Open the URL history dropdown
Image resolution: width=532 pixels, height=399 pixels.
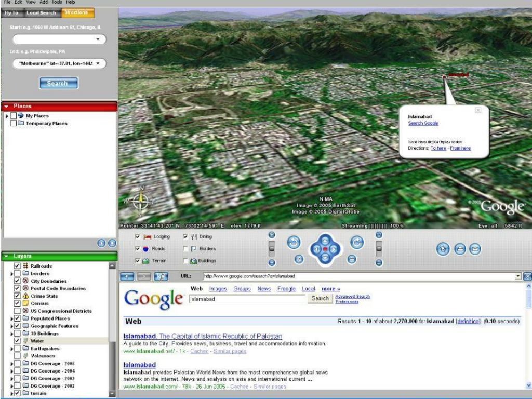pos(518,276)
